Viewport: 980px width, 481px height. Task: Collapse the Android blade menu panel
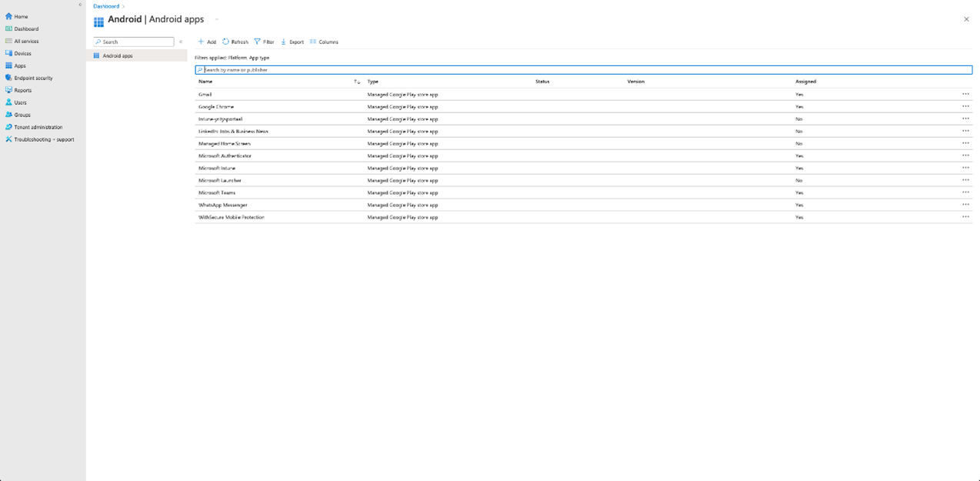pyautogui.click(x=181, y=42)
